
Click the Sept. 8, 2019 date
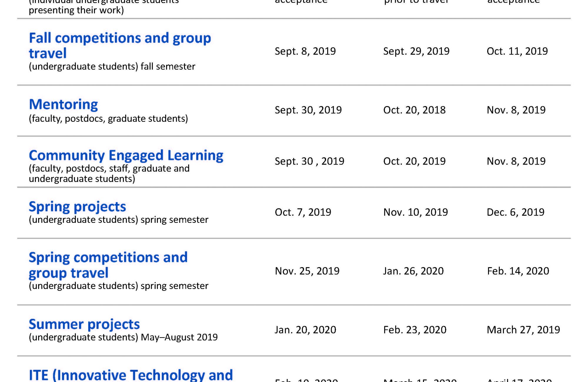point(305,51)
